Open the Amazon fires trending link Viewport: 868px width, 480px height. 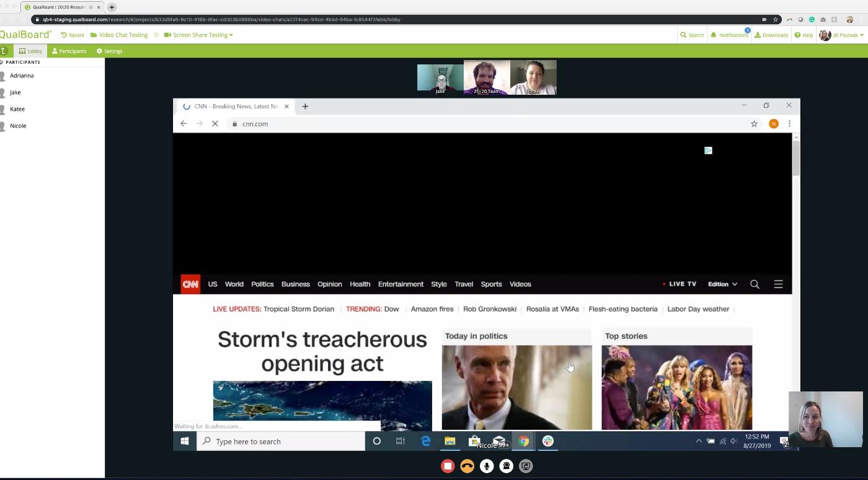tap(432, 309)
